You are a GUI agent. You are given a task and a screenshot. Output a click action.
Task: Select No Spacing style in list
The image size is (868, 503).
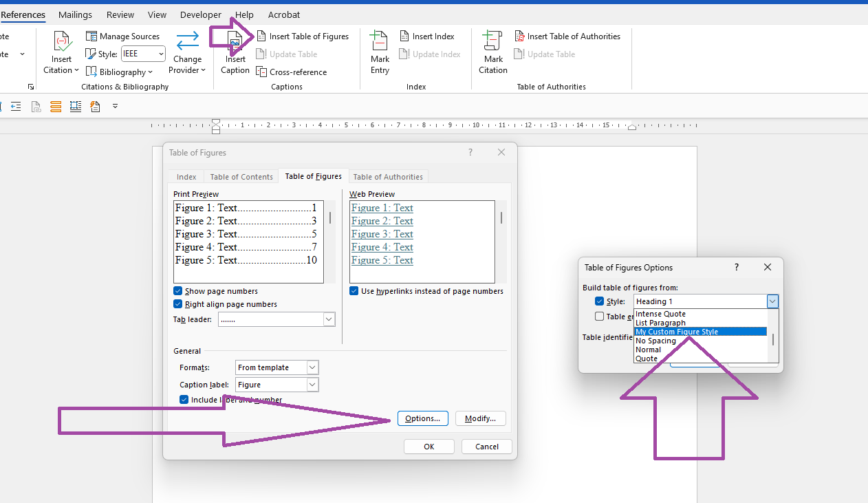[700, 341]
